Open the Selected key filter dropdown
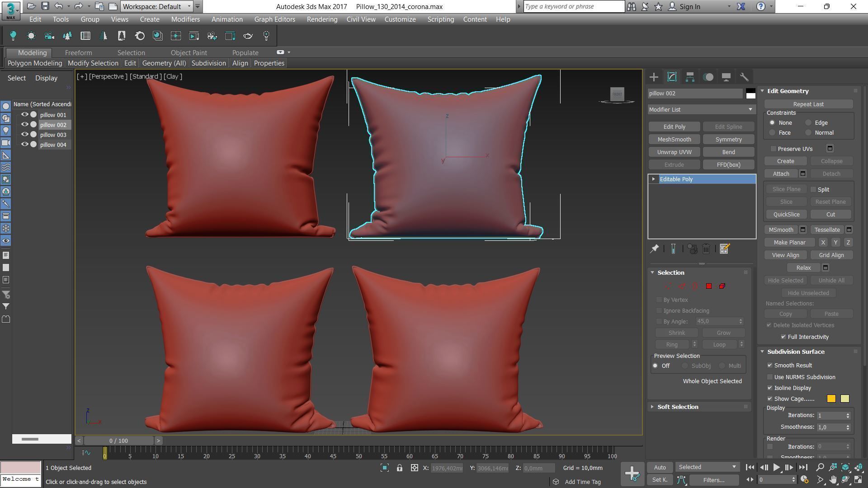The image size is (868, 488). pyautogui.click(x=707, y=467)
